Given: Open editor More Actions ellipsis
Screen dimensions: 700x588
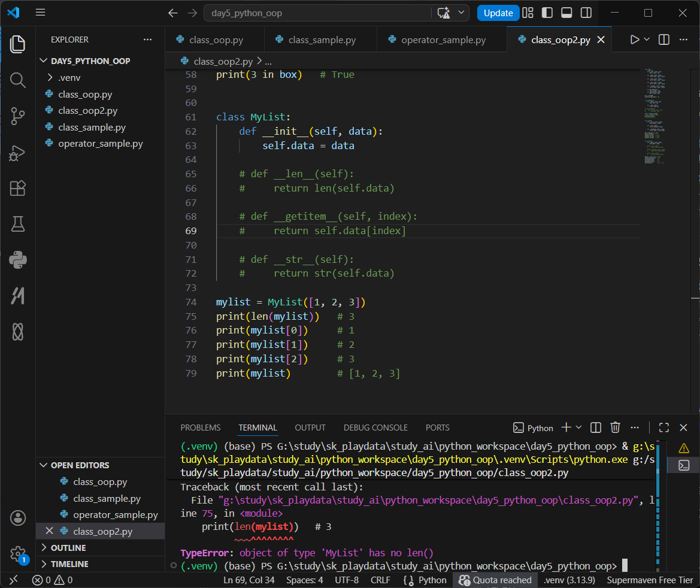Looking at the screenshot, I should (683, 40).
